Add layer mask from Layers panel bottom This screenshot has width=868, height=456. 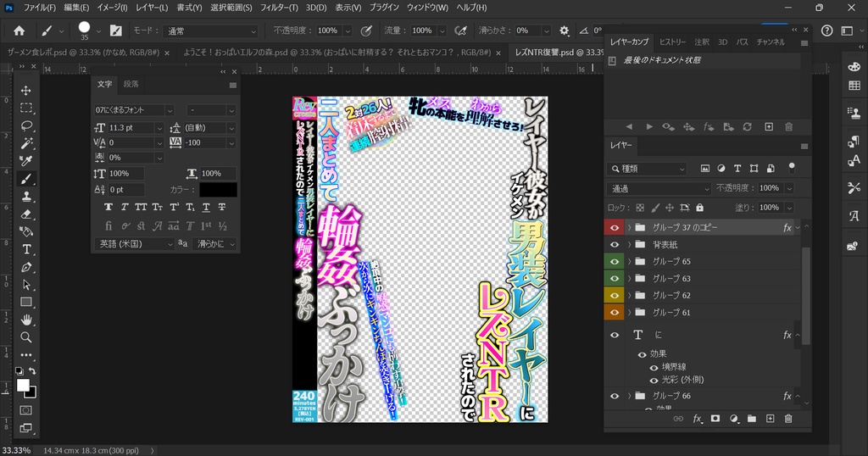pyautogui.click(x=715, y=419)
